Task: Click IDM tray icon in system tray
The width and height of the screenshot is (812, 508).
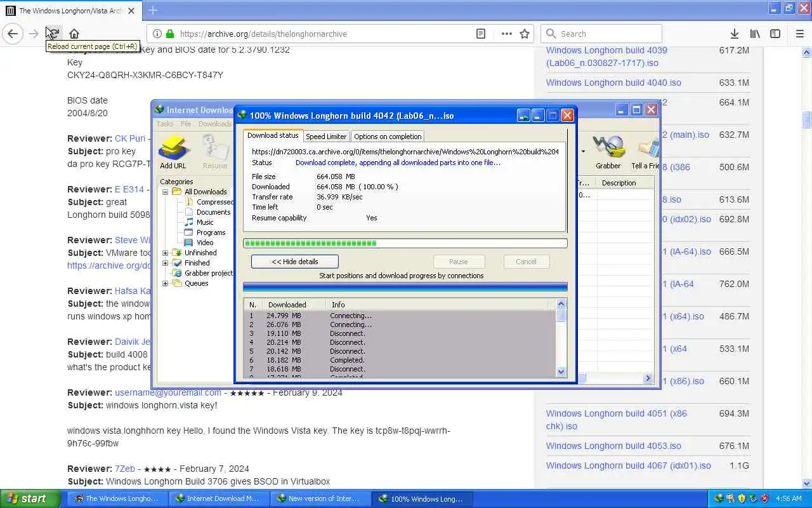Action: pos(719,498)
